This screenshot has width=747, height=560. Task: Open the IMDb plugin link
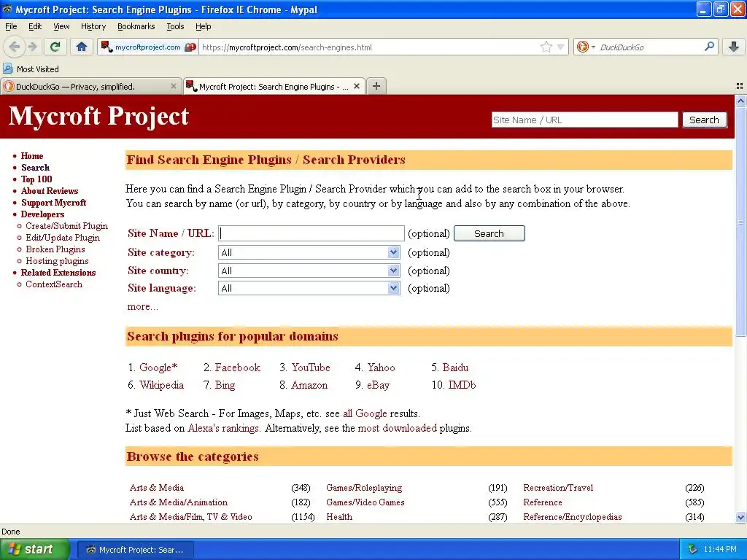tap(462, 385)
